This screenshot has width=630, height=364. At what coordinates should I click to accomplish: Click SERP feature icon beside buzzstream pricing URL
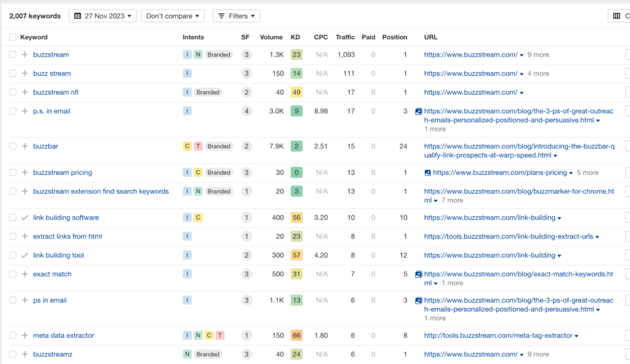pyautogui.click(x=427, y=172)
